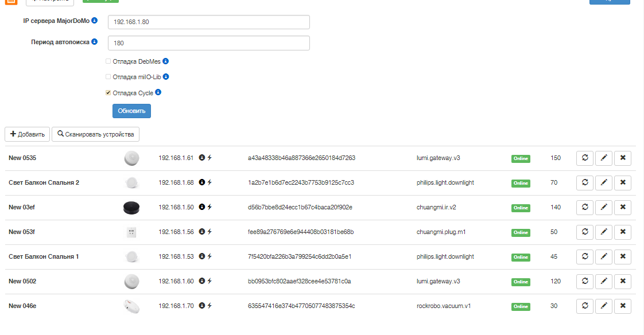Enable the Отладка DebMes checkbox
The width and height of the screenshot is (644, 335).
(x=108, y=61)
